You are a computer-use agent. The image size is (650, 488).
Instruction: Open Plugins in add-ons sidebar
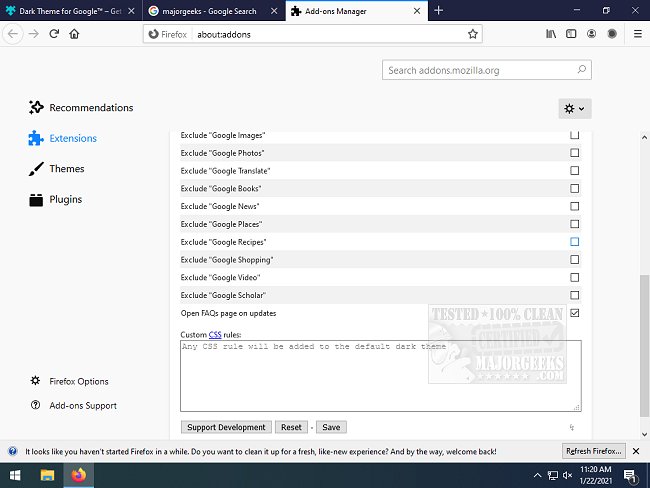point(55,199)
